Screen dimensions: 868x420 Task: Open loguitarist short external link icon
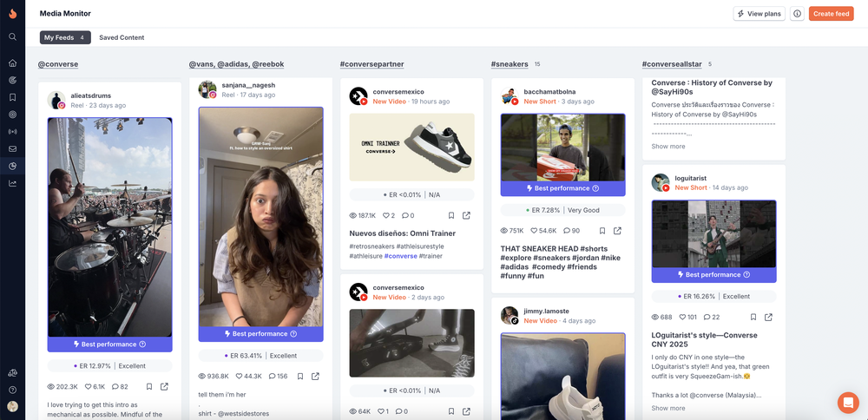pyautogui.click(x=769, y=317)
